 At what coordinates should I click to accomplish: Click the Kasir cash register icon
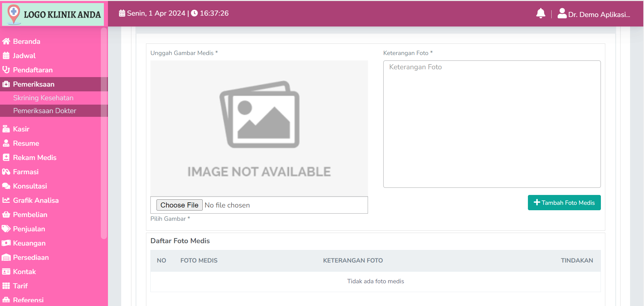click(6, 129)
